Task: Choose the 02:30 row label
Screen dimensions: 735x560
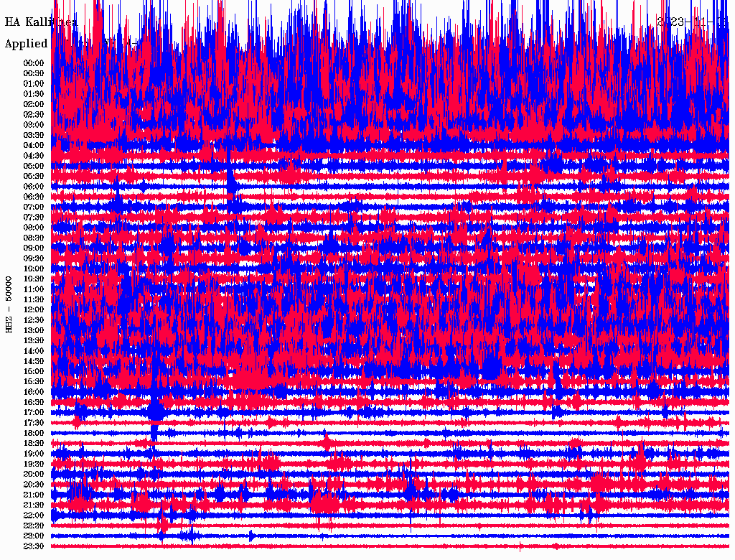Action: [34, 115]
